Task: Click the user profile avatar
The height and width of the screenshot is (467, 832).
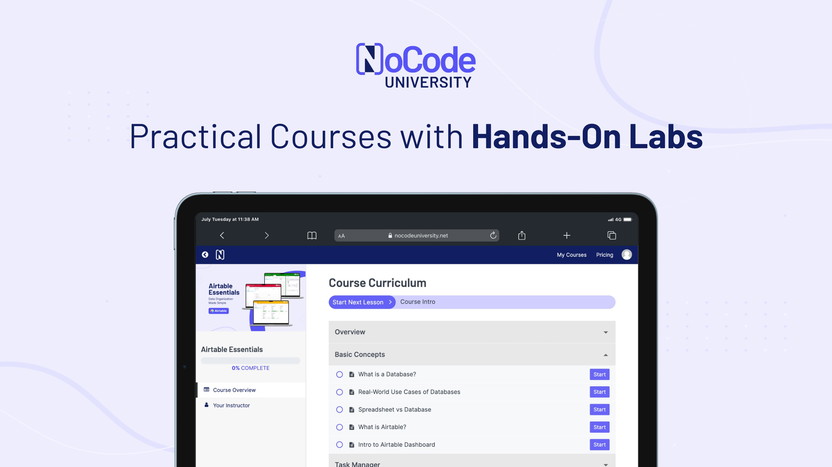Action: coord(627,255)
